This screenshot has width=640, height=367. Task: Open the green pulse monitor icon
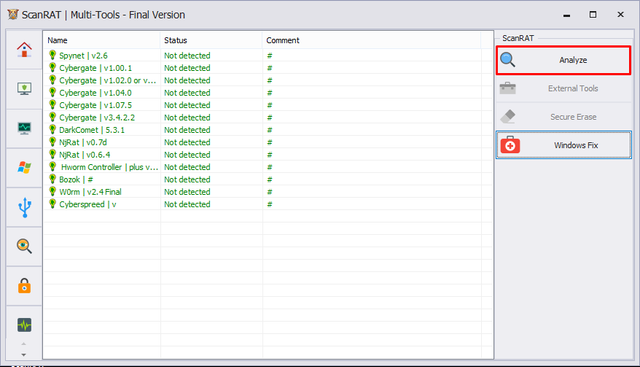click(x=24, y=325)
